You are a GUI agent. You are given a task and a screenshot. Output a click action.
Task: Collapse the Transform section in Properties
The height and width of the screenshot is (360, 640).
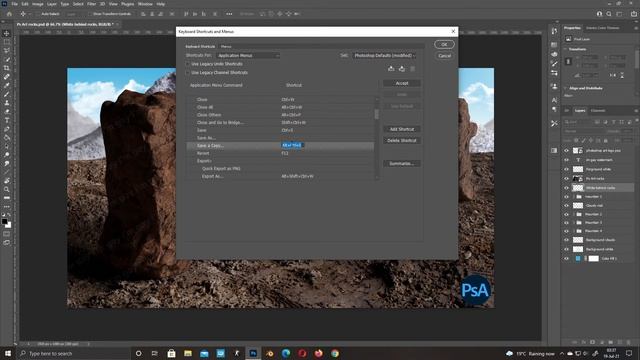pyautogui.click(x=566, y=49)
